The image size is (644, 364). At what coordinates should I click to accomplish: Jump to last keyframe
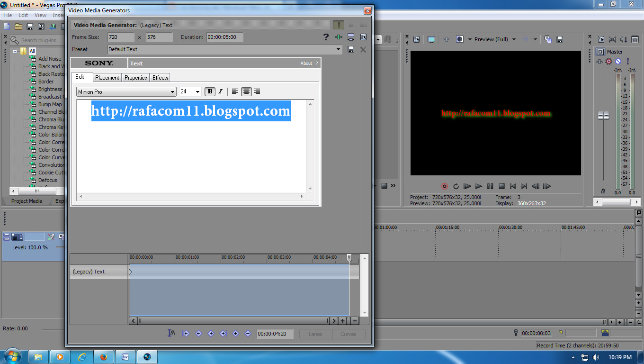(223, 334)
